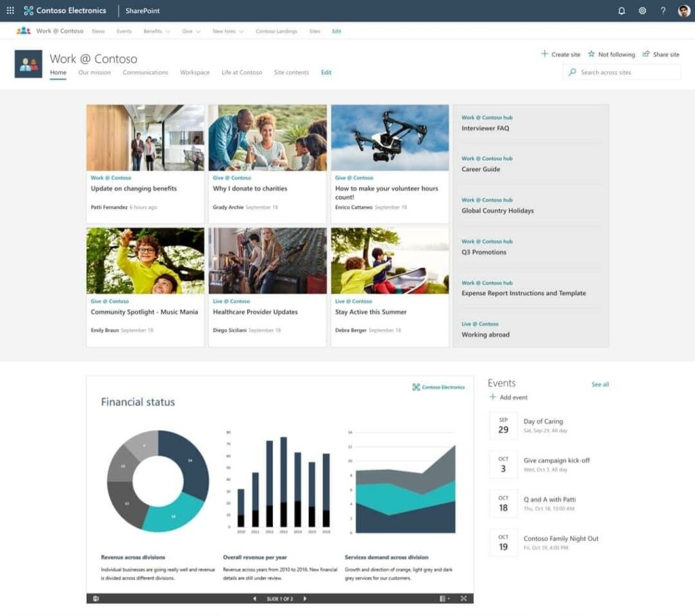Click Edit in site navigation

tap(326, 72)
